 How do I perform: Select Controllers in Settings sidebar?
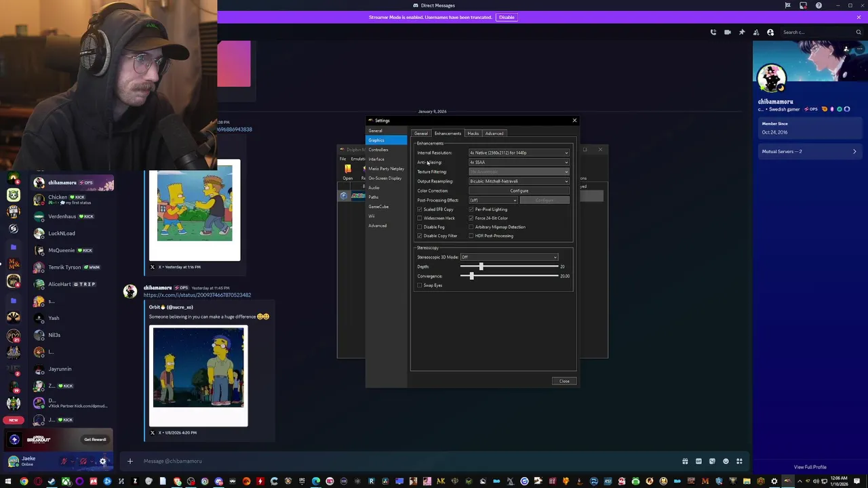pos(386,150)
